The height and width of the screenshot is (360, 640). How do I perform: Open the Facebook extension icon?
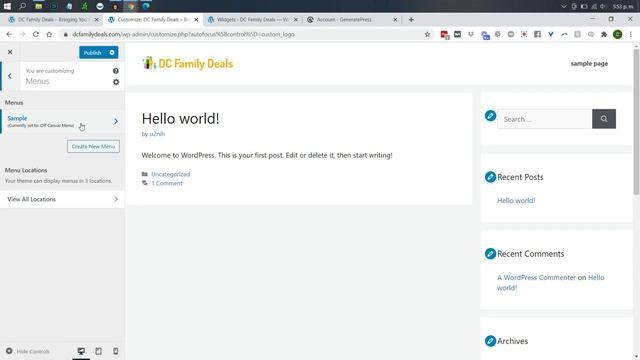coord(538,34)
